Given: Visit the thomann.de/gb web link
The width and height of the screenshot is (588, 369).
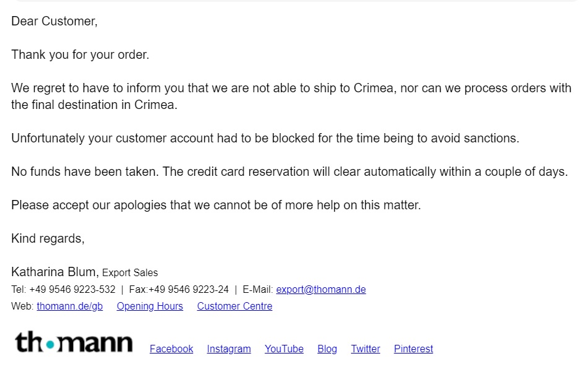Looking at the screenshot, I should point(69,306).
